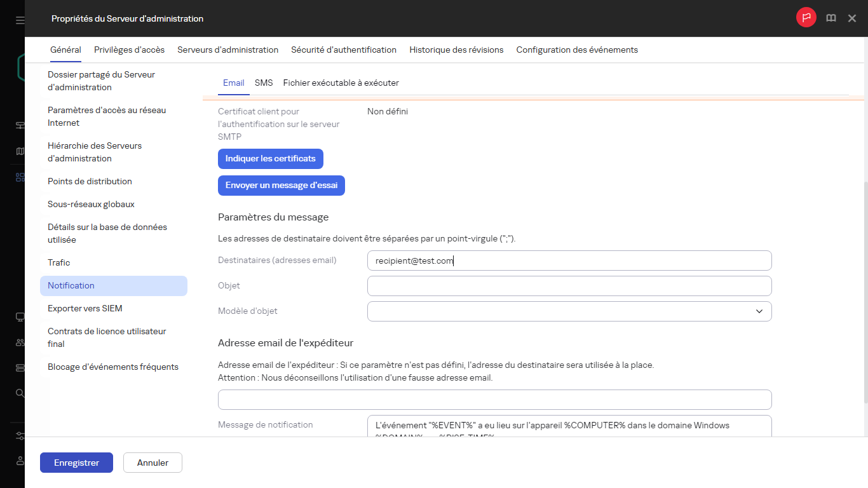Switch to the SMS tab
This screenshot has width=868, height=488.
tap(263, 83)
